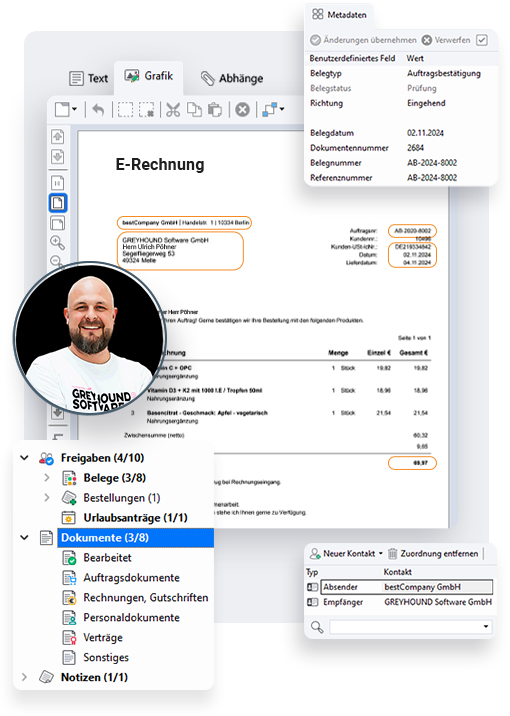Click the Dokumentennummer value 2684
510x716 pixels.
415,147
